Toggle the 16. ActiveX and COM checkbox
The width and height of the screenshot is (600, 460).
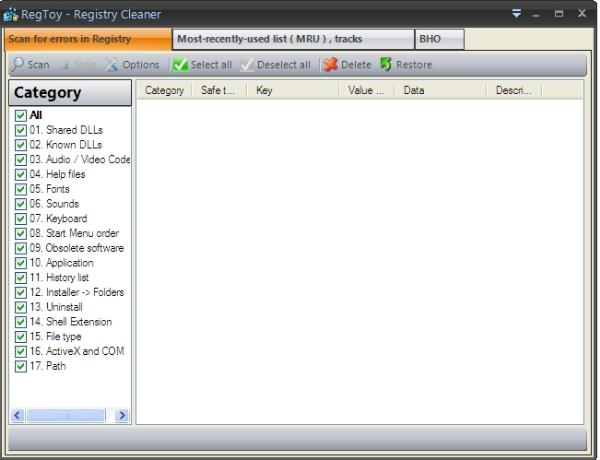pyautogui.click(x=21, y=352)
